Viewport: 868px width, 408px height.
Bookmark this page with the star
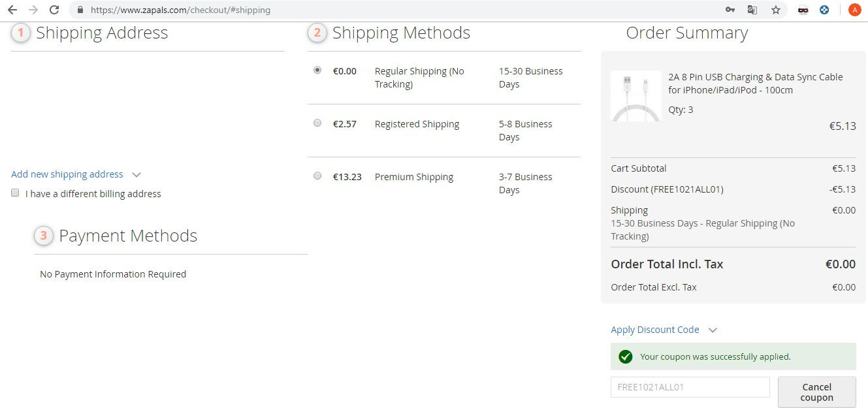point(775,10)
